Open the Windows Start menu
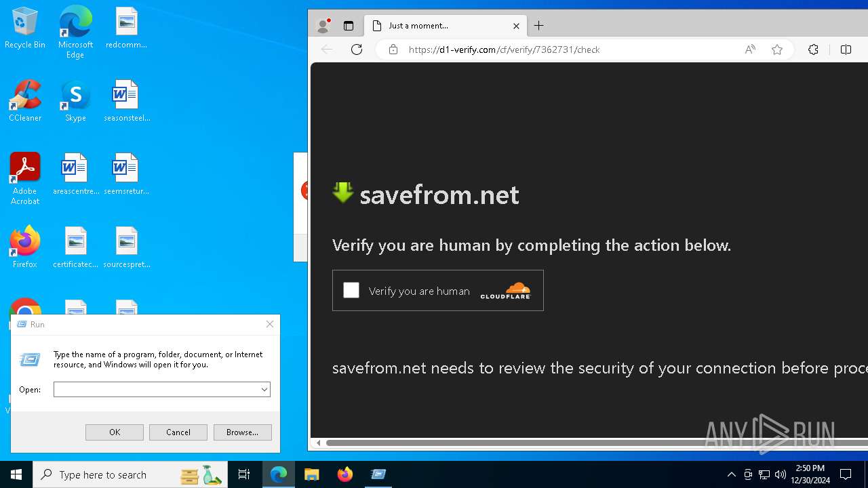Image resolution: width=868 pixels, height=488 pixels. (16, 474)
